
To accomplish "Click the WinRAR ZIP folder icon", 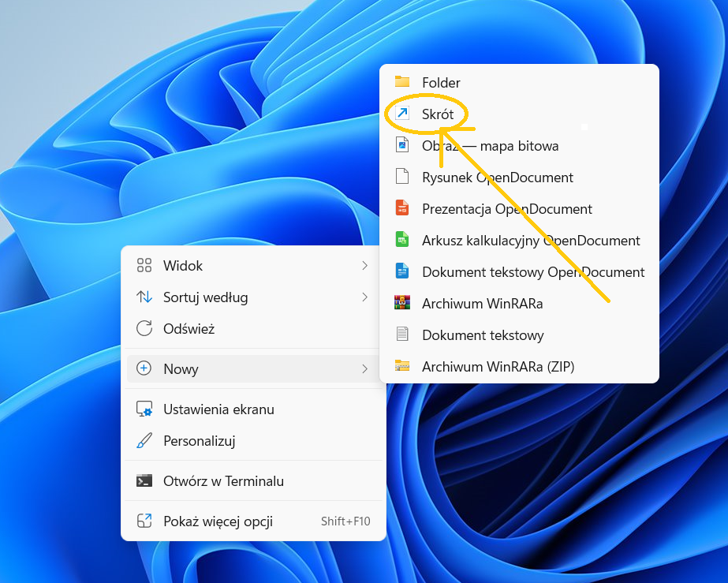I will [402, 366].
